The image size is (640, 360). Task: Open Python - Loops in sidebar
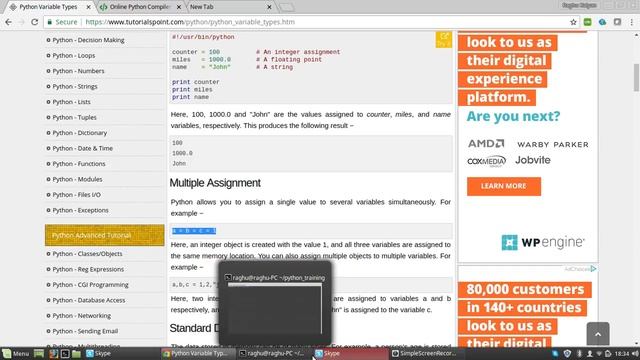click(x=73, y=56)
